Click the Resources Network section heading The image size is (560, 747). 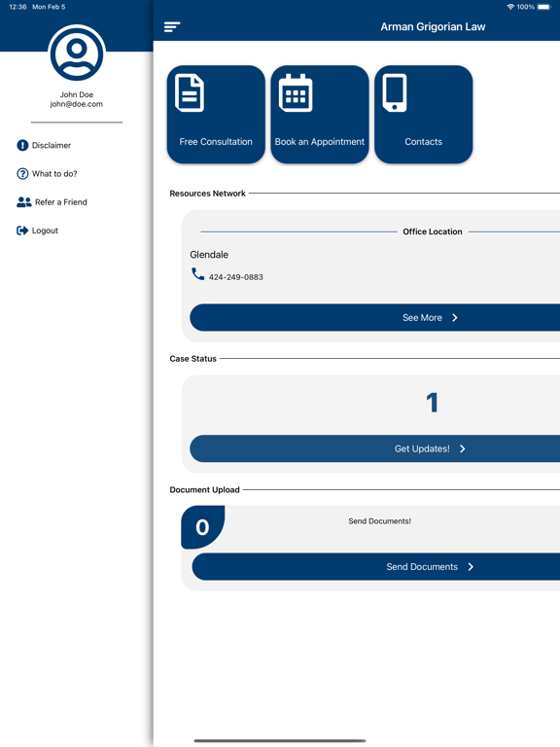pyautogui.click(x=208, y=194)
